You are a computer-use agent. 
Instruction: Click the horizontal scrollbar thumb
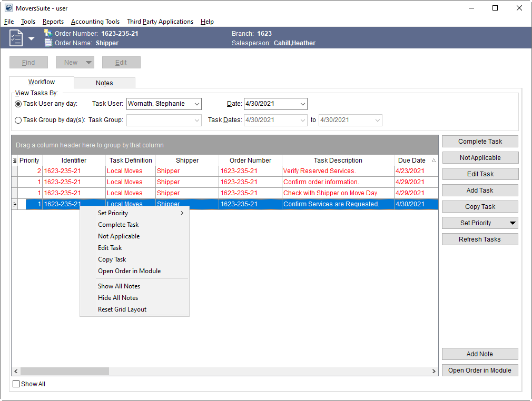click(x=64, y=371)
